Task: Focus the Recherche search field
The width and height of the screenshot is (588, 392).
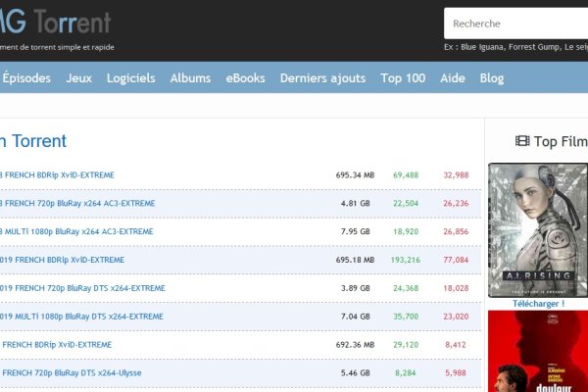Action: (514, 24)
